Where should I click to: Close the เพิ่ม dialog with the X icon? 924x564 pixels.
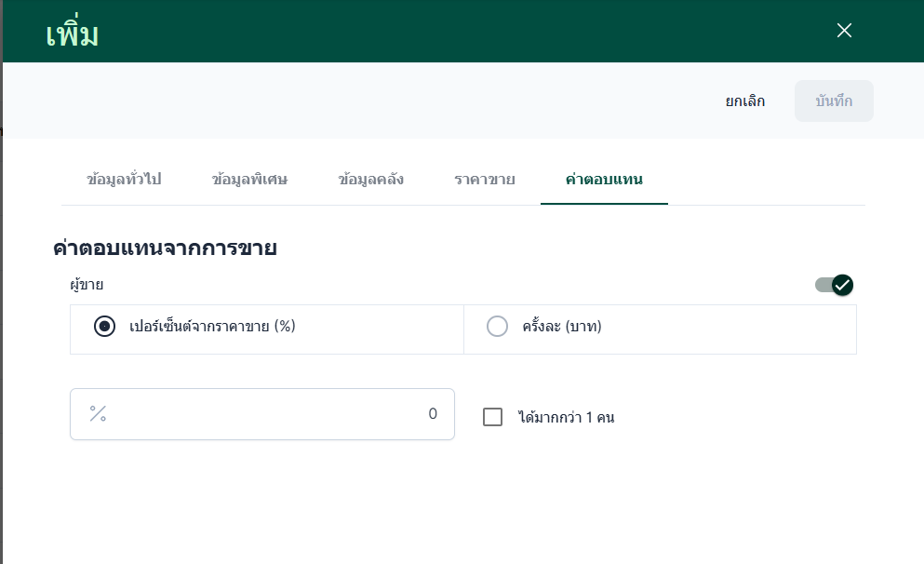(x=844, y=31)
